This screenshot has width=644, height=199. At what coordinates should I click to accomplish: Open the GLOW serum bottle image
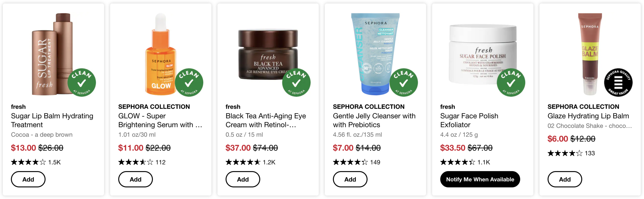pyautogui.click(x=160, y=54)
